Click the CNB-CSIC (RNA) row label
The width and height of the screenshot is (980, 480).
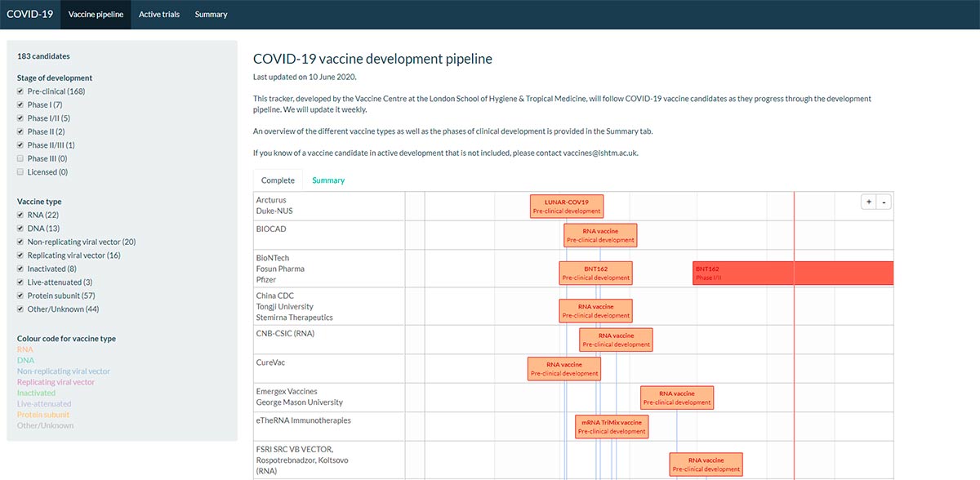pyautogui.click(x=285, y=333)
